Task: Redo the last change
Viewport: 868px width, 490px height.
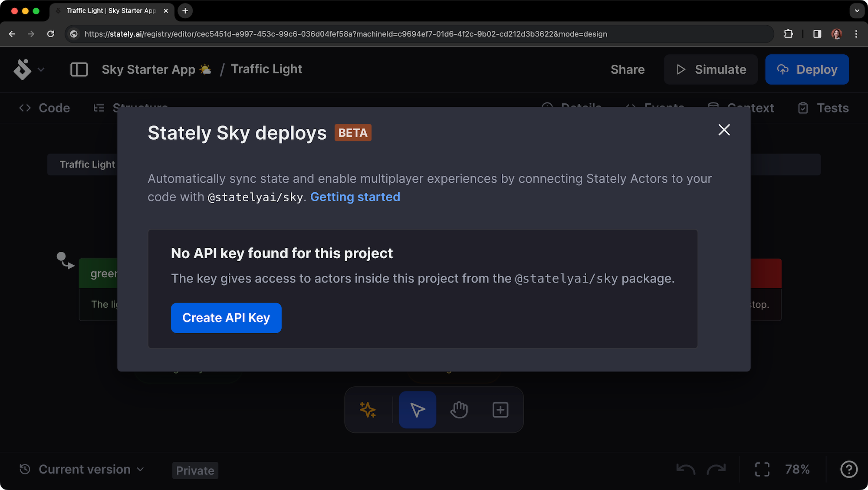Action: 716,469
